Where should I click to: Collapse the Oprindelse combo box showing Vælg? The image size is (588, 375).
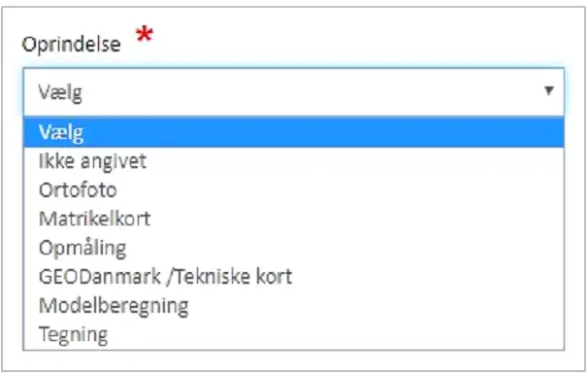point(294,92)
